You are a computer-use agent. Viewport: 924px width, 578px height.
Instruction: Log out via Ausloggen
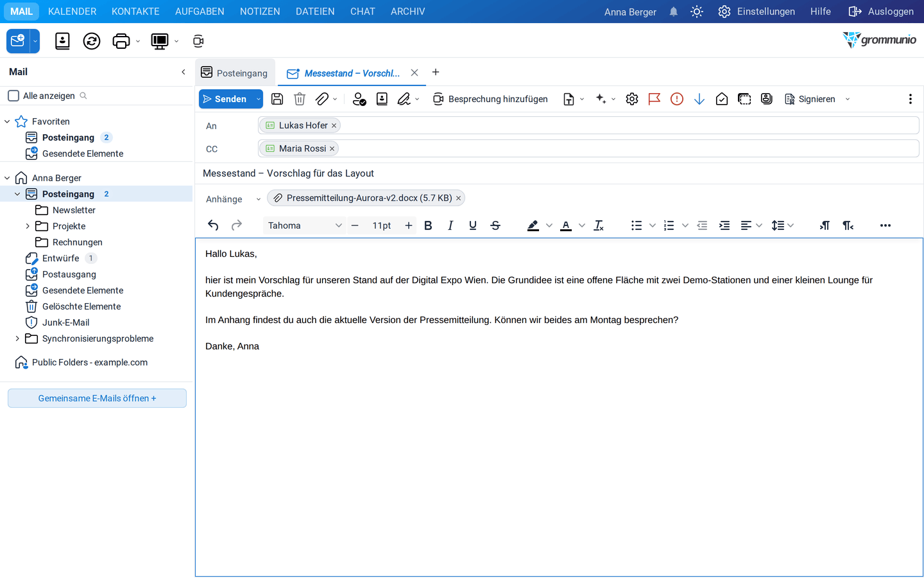[881, 12]
